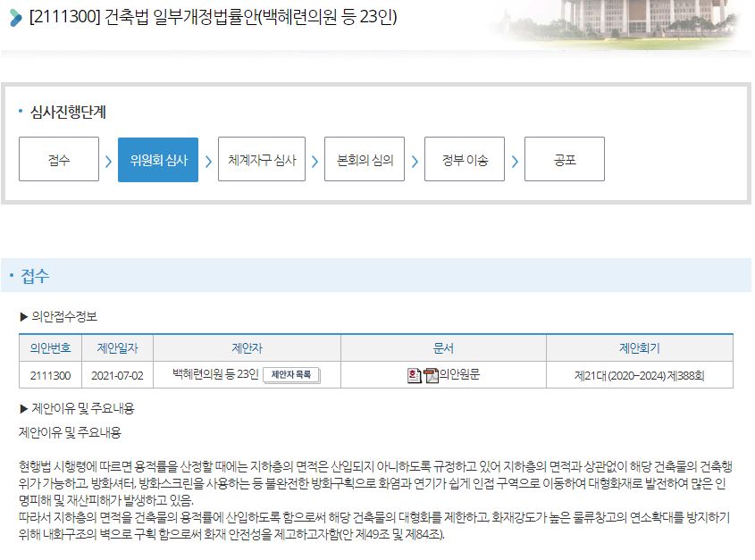The height and width of the screenshot is (560, 755).
Task: Click the triangle marker before 제안이유 및 주요내용
Action: click(x=24, y=409)
